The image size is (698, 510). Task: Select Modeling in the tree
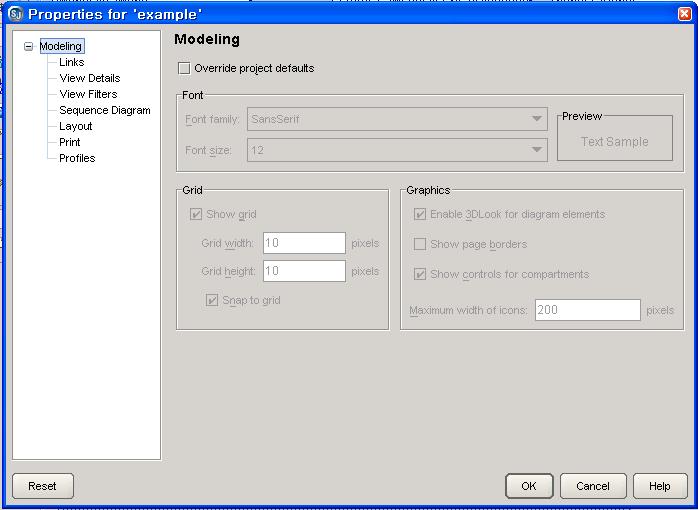pyautogui.click(x=61, y=46)
